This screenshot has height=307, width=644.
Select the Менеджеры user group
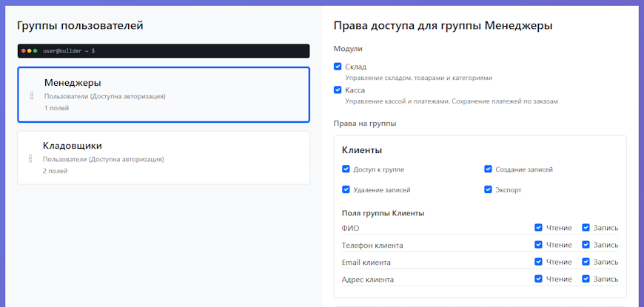[x=163, y=95]
